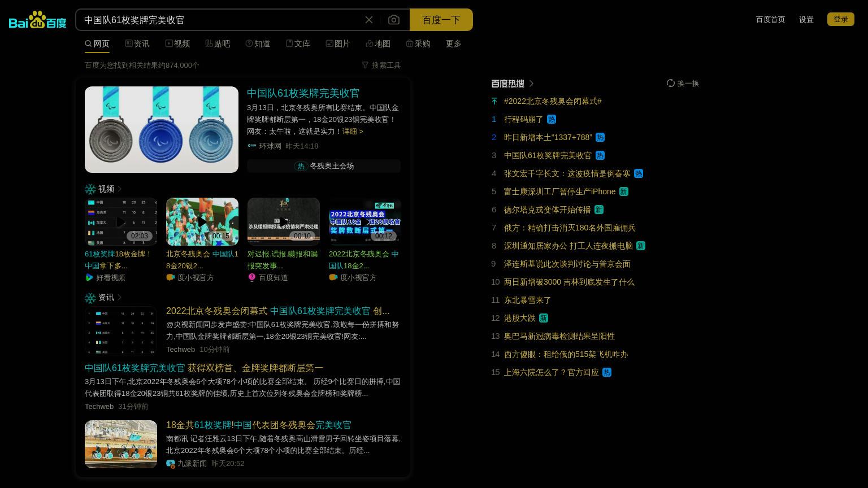
Task: Focus the search input field
Action: click(x=220, y=20)
